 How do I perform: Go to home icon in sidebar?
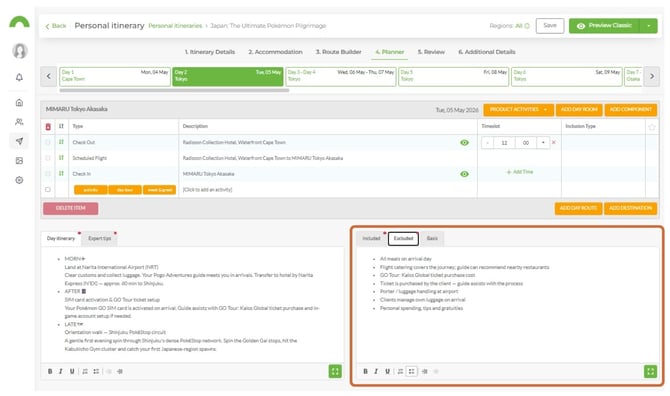tap(19, 103)
